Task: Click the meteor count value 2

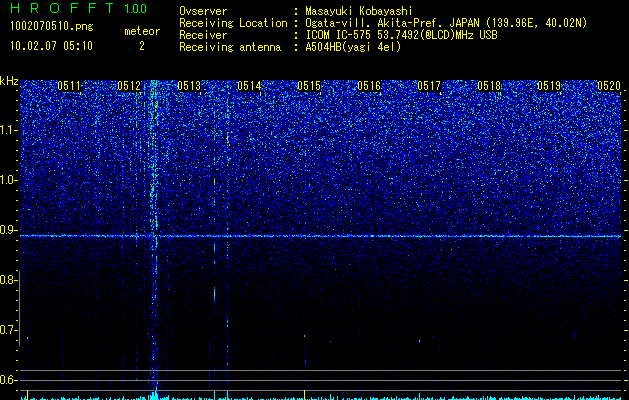Action: (x=142, y=46)
